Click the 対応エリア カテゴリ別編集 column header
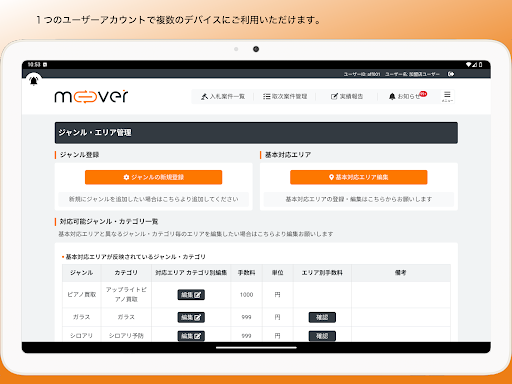 click(191, 273)
